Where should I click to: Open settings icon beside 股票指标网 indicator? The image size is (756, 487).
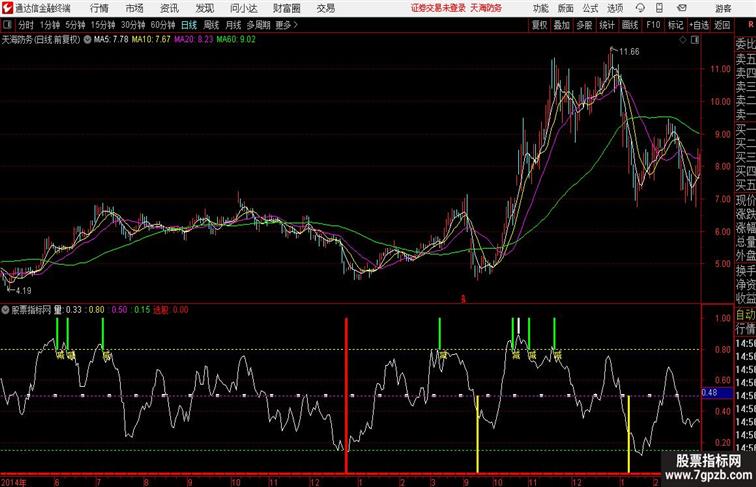tap(5, 310)
